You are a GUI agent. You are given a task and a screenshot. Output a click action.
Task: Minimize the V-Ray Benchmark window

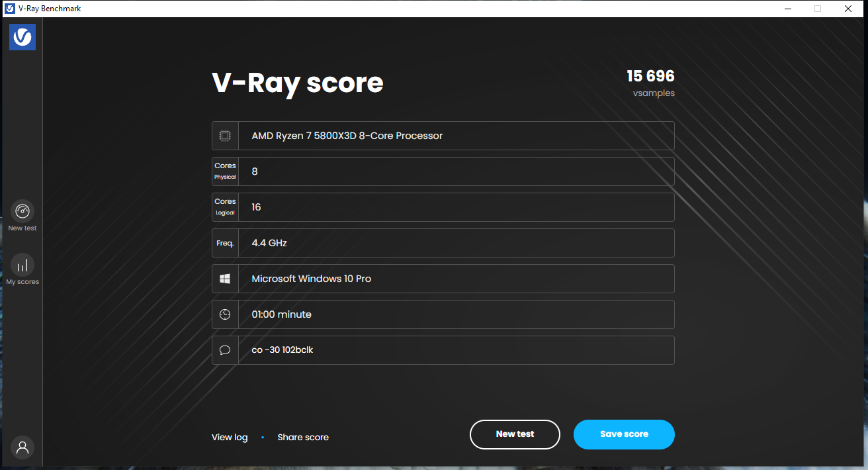[788, 9]
